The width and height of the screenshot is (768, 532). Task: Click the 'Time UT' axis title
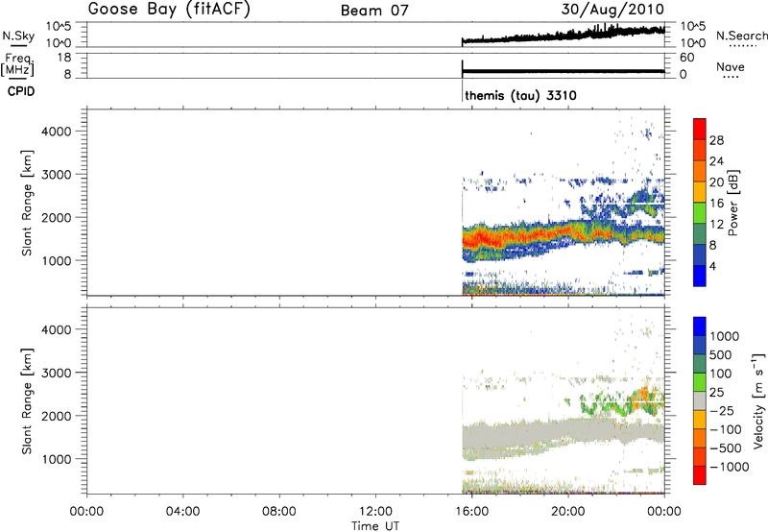tap(375, 526)
